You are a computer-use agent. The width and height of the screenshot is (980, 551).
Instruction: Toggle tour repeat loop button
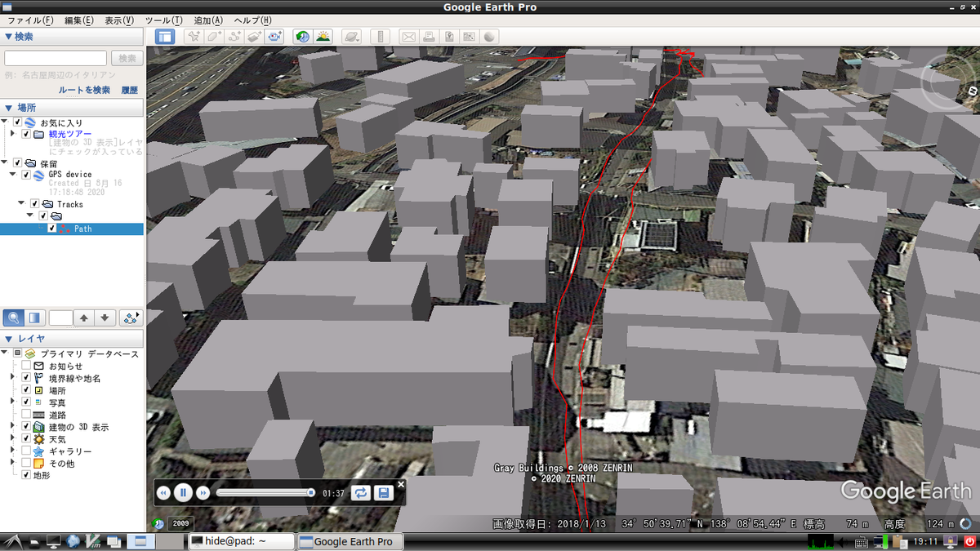click(361, 492)
